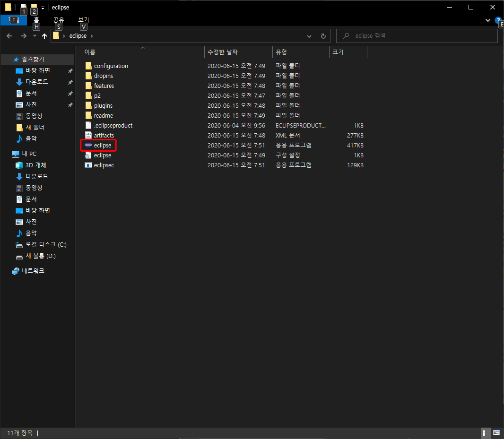504x439 pixels.
Task: Select the readme folder icon
Action: click(x=88, y=115)
